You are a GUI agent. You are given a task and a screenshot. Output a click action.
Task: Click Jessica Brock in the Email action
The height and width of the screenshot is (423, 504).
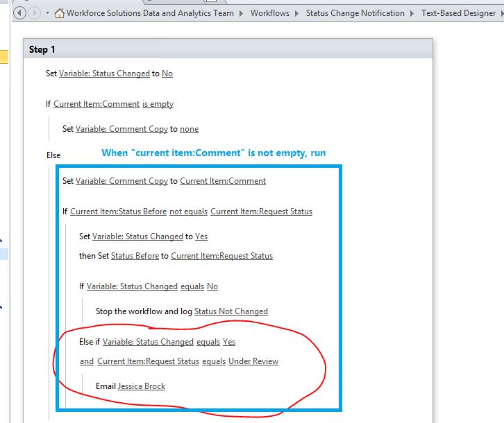pyautogui.click(x=142, y=386)
